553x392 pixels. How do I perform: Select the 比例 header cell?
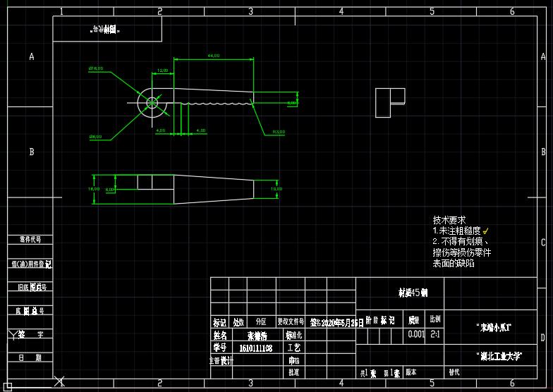pyautogui.click(x=435, y=319)
